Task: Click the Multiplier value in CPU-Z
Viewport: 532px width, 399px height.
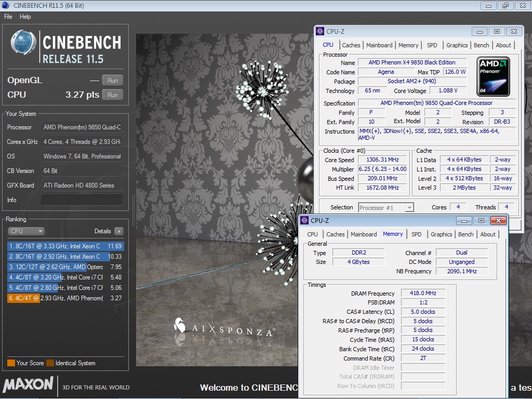Action: (x=383, y=169)
